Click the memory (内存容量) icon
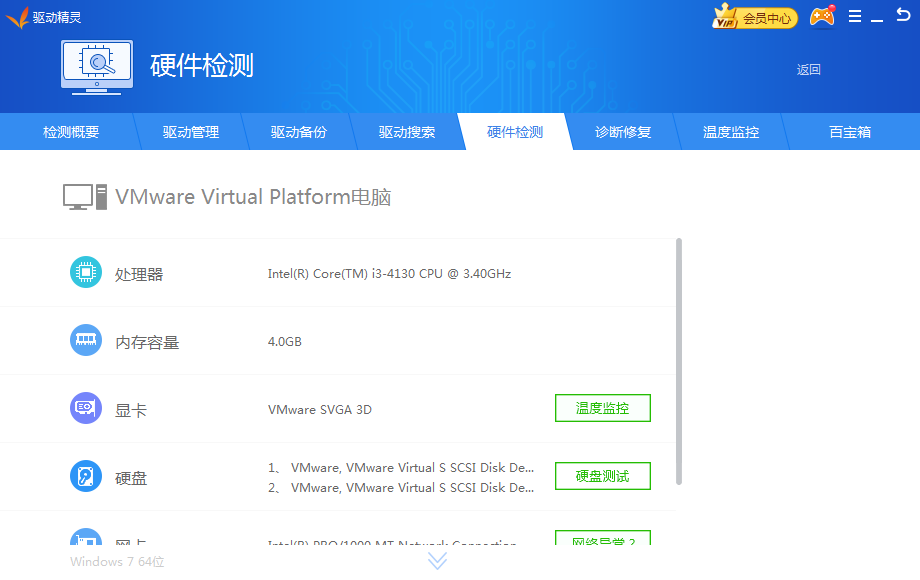Image resolution: width=920 pixels, height=580 pixels. [86, 341]
